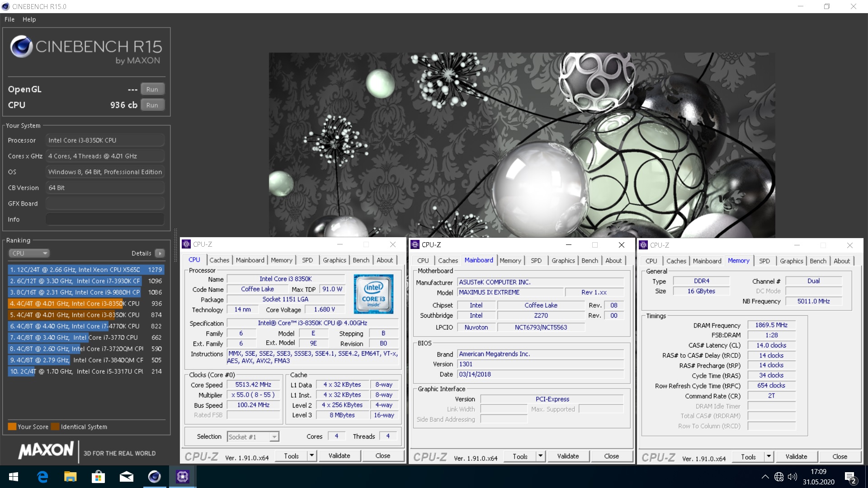This screenshot has height=488, width=868.
Task: Click the MAXIMUS IX EXTREME model field
Action: click(x=509, y=292)
